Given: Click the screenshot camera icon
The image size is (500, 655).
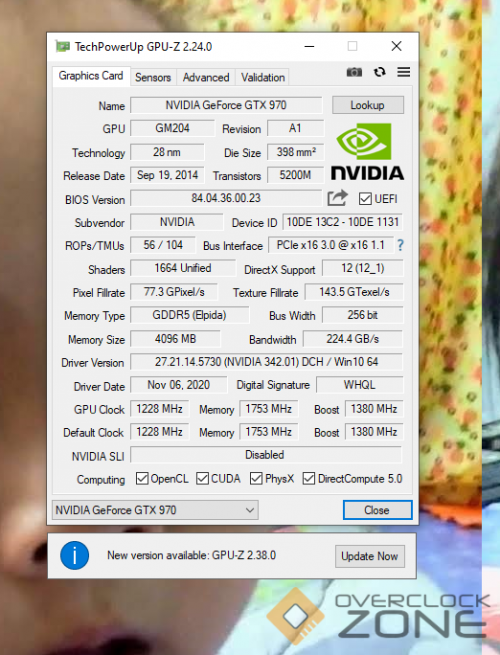Looking at the screenshot, I should tap(354, 72).
